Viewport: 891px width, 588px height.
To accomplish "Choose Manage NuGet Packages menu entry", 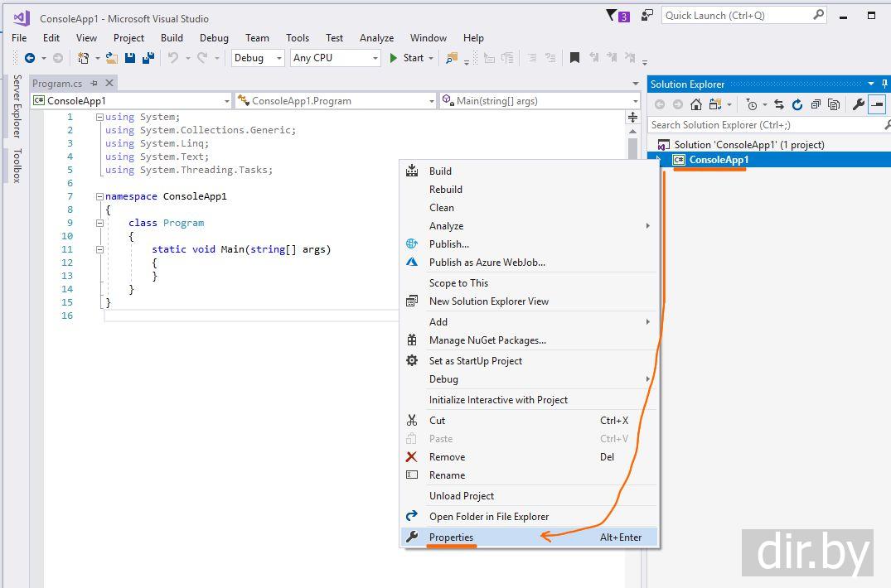I will 487,340.
